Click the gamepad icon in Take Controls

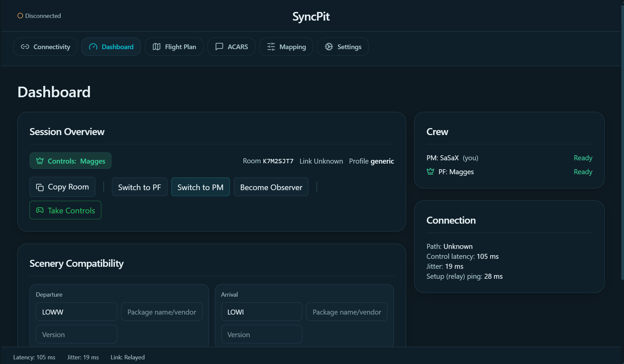40,210
